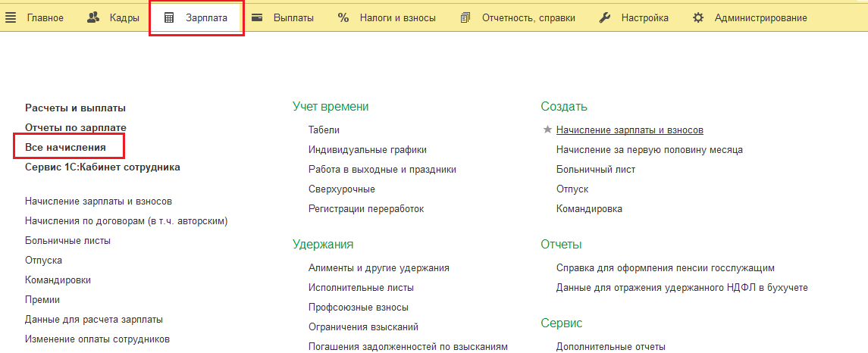Screen dimensions: 868x353
Task: Open Данные для отражения удержанного НДФЛ в бухучете
Action: (682, 287)
